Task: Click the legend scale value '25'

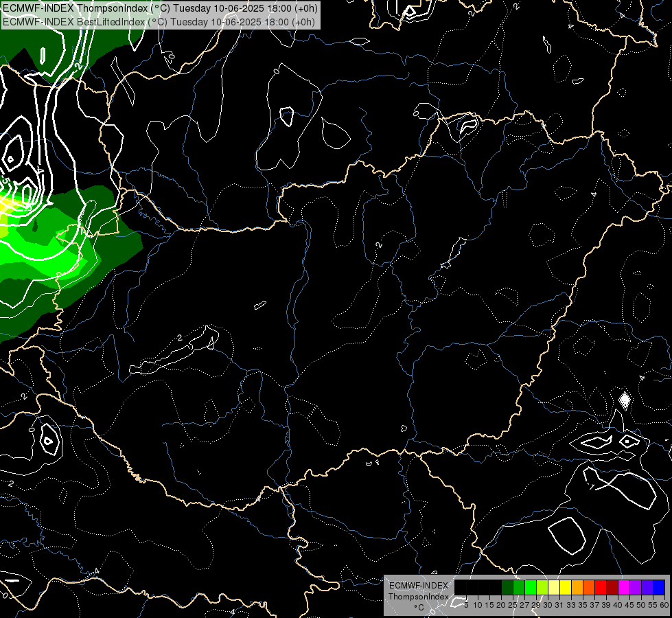Action: 513,605
